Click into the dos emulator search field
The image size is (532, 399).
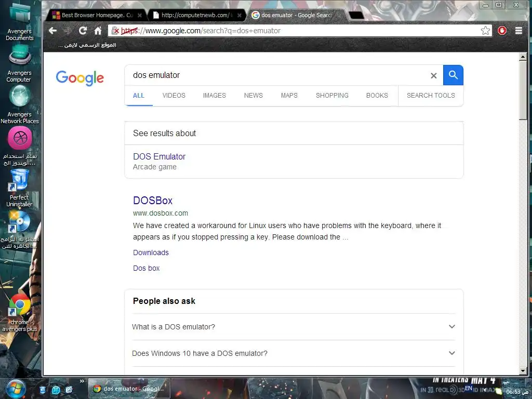click(x=278, y=75)
